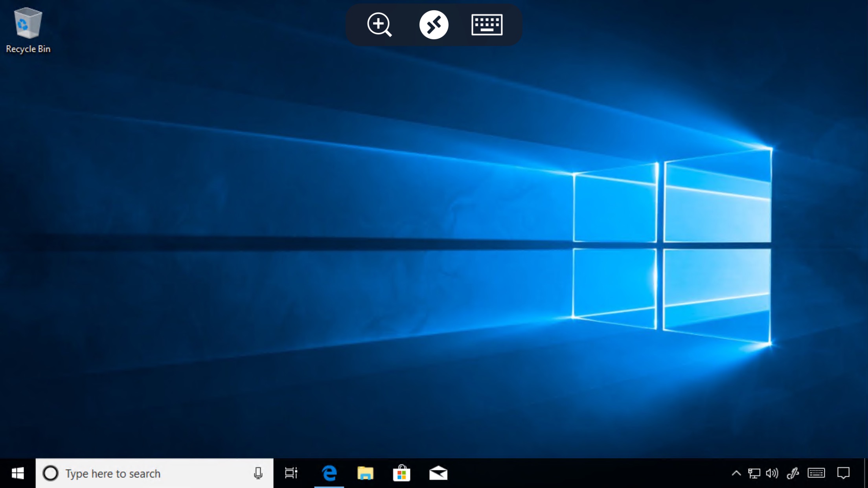Toggle the on-screen keyboard display
Image resolution: width=868 pixels, height=488 pixels.
point(487,24)
